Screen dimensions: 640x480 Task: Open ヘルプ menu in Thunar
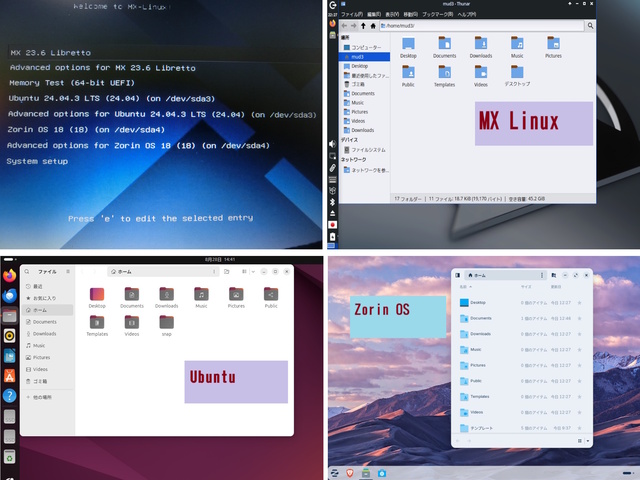(467, 14)
